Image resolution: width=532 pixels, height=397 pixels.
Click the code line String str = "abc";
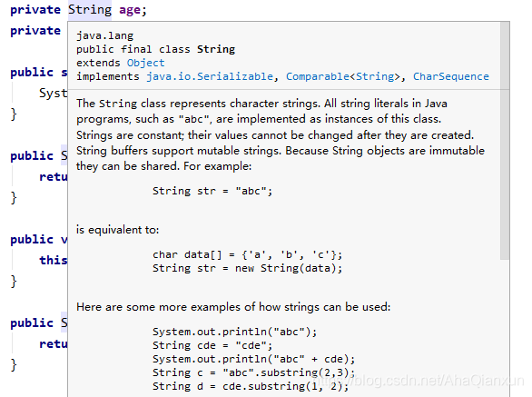click(212, 191)
